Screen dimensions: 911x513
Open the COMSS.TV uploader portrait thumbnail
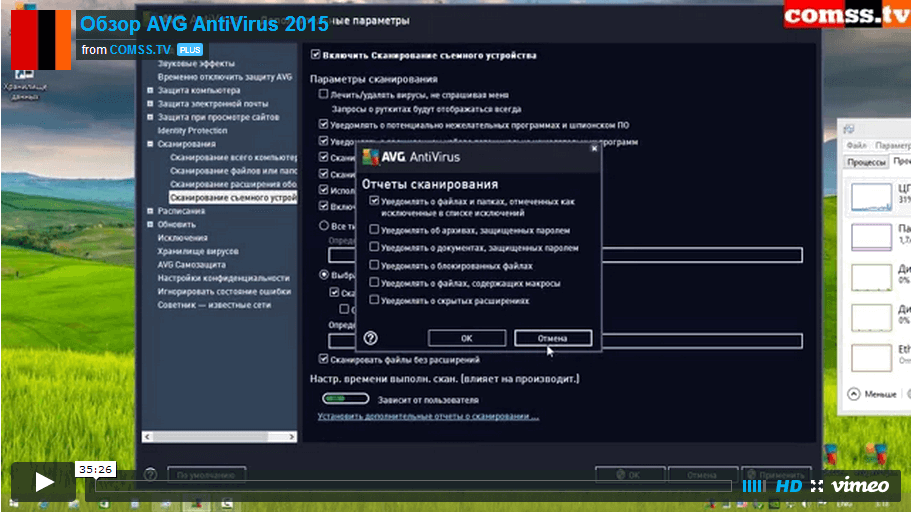coord(41,40)
